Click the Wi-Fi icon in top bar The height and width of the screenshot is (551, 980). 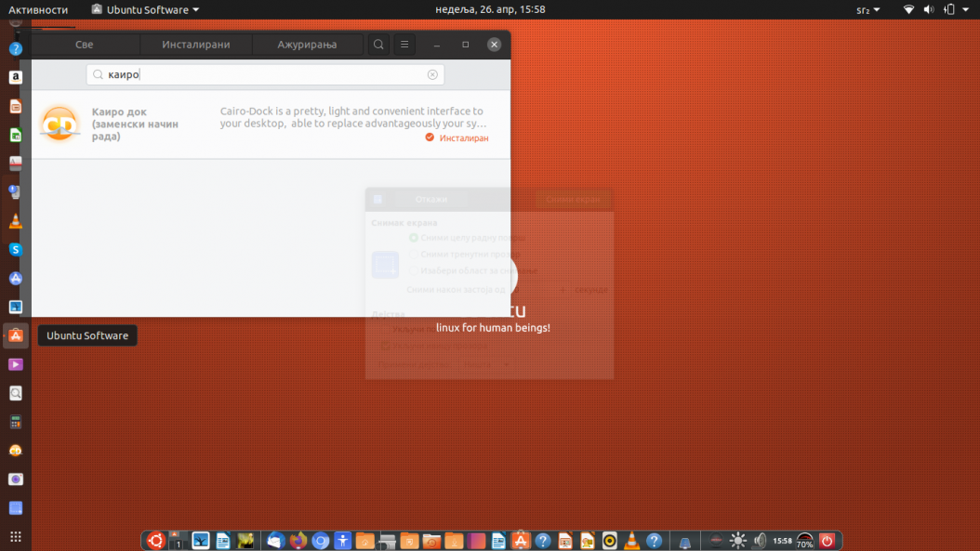[908, 9]
